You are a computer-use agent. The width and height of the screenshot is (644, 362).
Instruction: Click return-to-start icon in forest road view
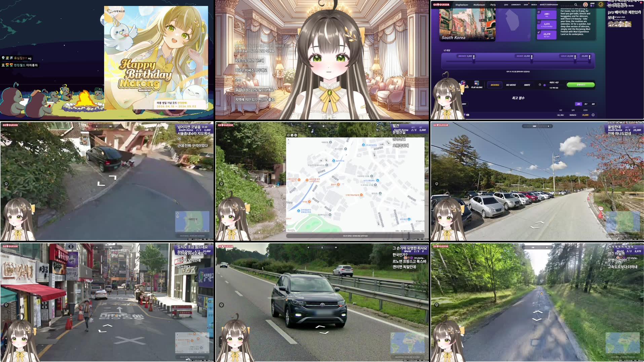(437, 305)
